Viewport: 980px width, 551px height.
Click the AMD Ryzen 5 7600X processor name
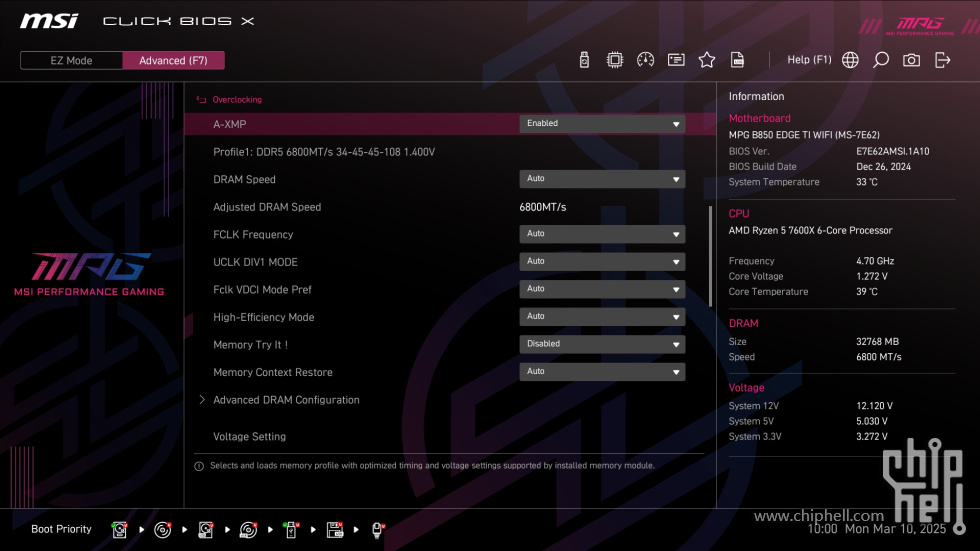tap(810, 231)
